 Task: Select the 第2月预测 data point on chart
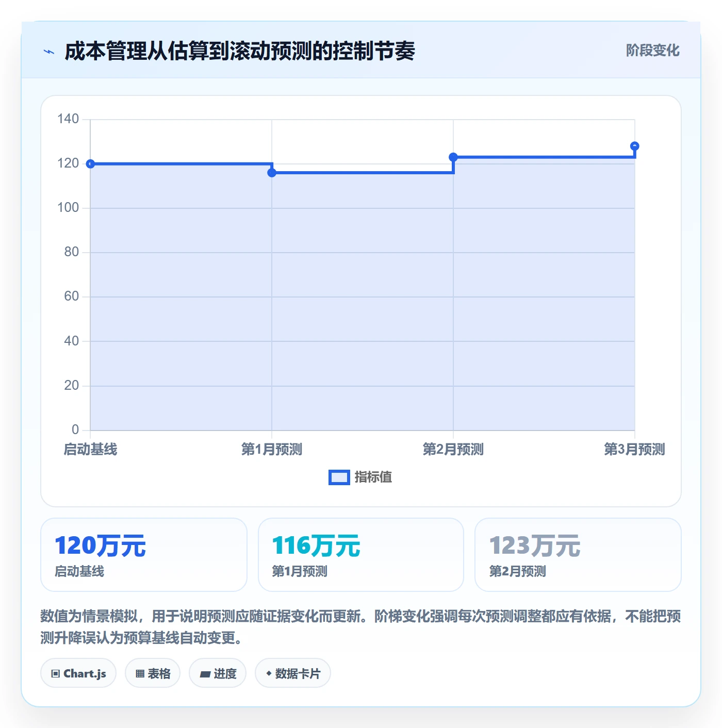[x=453, y=157]
